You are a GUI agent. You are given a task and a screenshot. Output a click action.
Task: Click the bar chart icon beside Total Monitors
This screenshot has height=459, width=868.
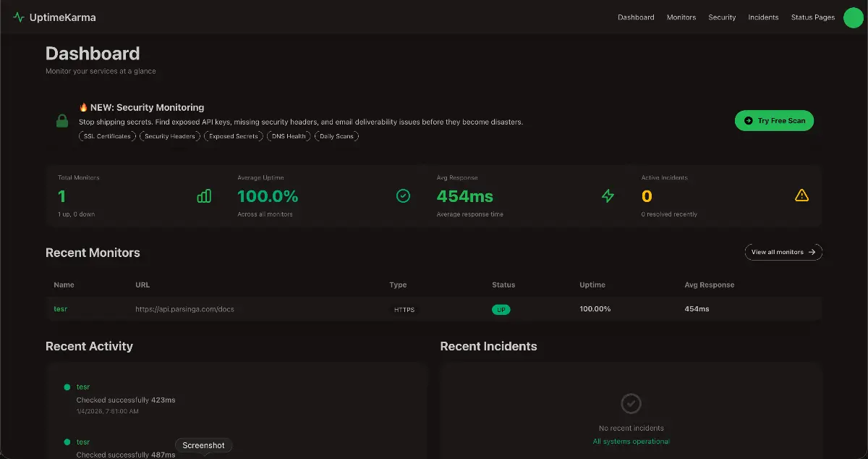[203, 195]
